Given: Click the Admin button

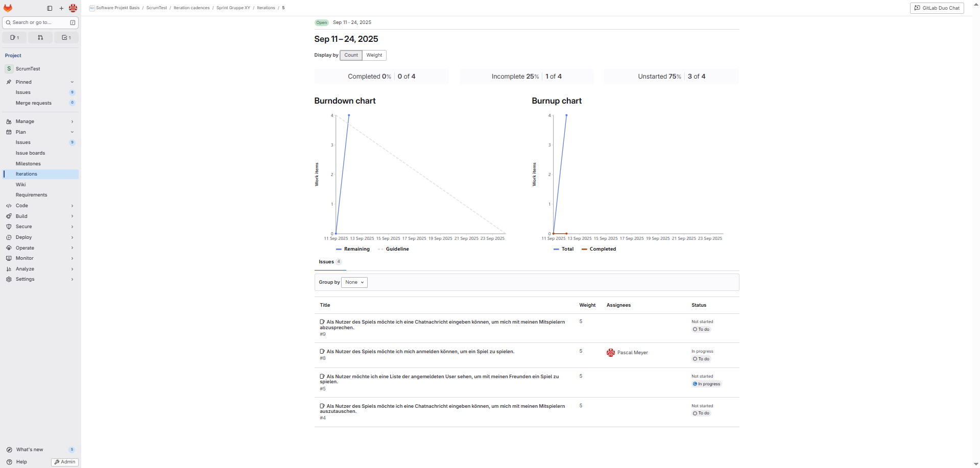Looking at the screenshot, I should tap(65, 462).
